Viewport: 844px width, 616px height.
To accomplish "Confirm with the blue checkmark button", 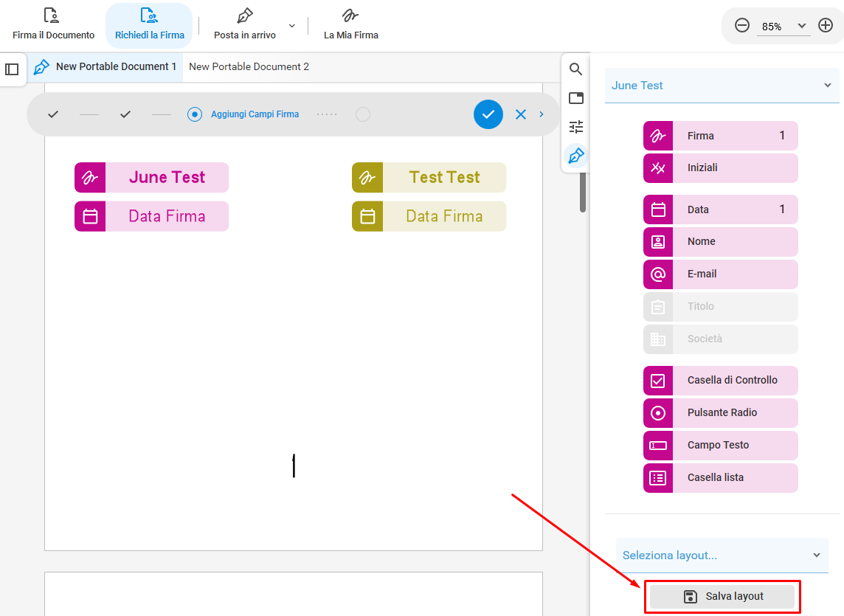I will 488,114.
